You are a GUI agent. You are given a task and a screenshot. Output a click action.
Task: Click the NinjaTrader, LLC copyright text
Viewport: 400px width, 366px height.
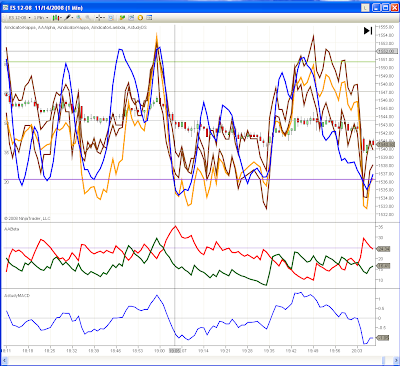point(27,219)
